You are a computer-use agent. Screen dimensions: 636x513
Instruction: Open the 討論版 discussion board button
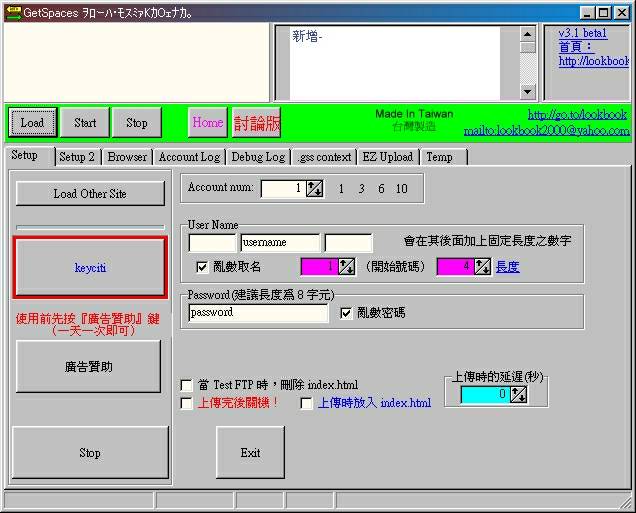click(x=256, y=122)
